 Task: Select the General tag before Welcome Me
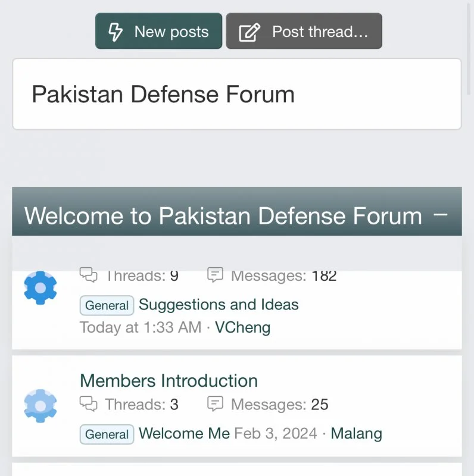click(x=107, y=434)
